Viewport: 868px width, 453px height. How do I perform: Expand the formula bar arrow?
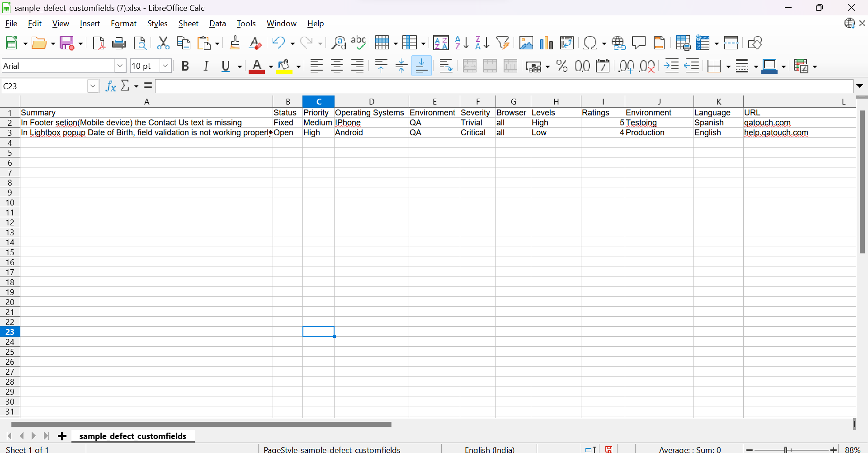point(860,86)
